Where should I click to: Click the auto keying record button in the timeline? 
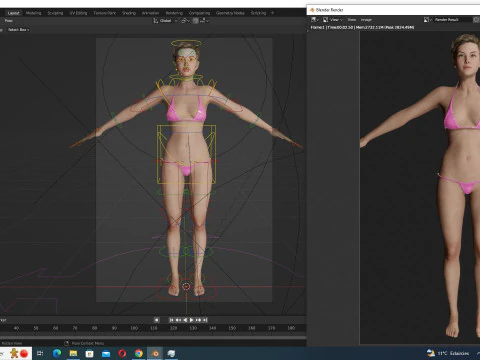156,320
